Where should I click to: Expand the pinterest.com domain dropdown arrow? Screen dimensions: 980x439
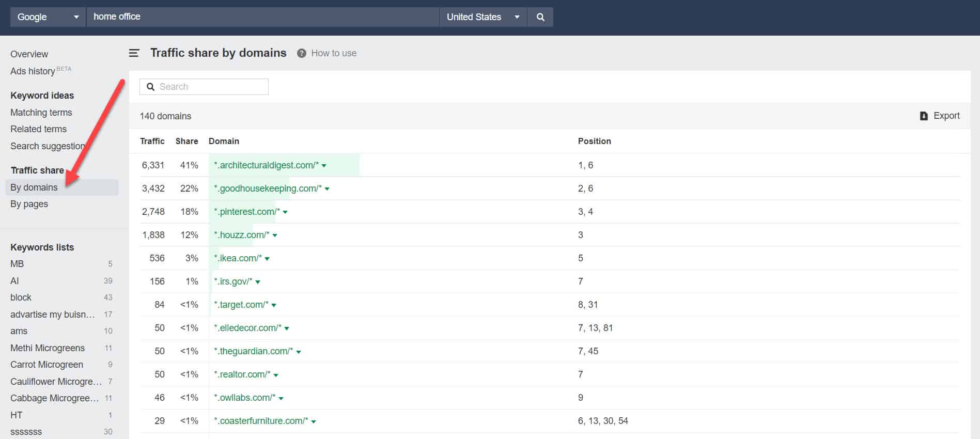285,212
